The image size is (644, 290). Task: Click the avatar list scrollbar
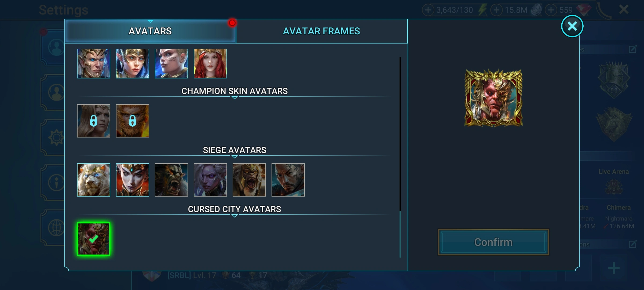pyautogui.click(x=400, y=157)
